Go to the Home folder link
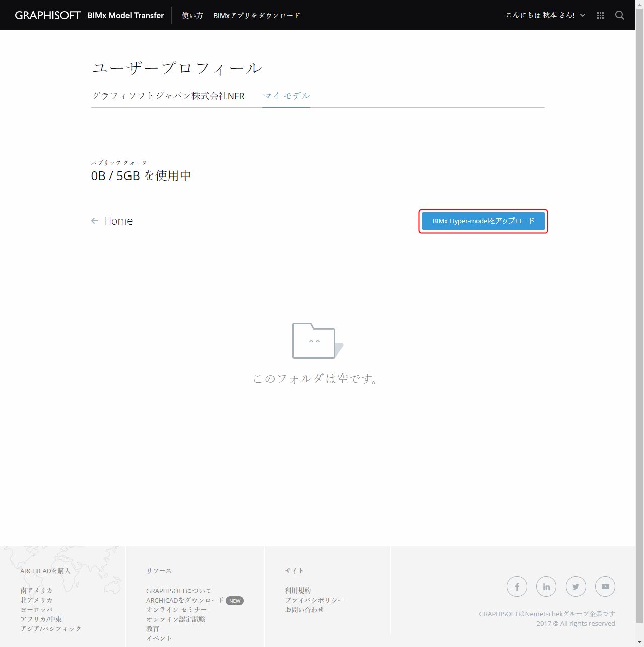The width and height of the screenshot is (644, 647). coord(118,221)
